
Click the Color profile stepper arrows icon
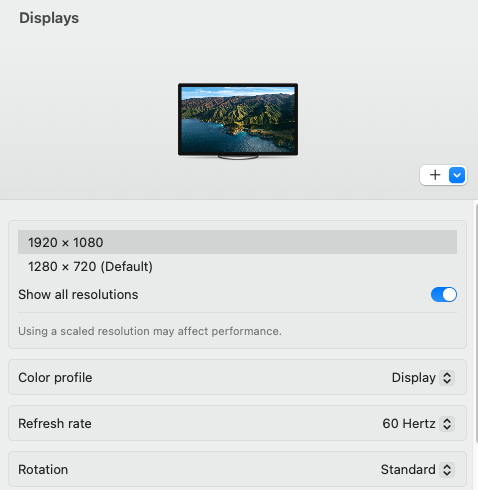[x=447, y=378]
